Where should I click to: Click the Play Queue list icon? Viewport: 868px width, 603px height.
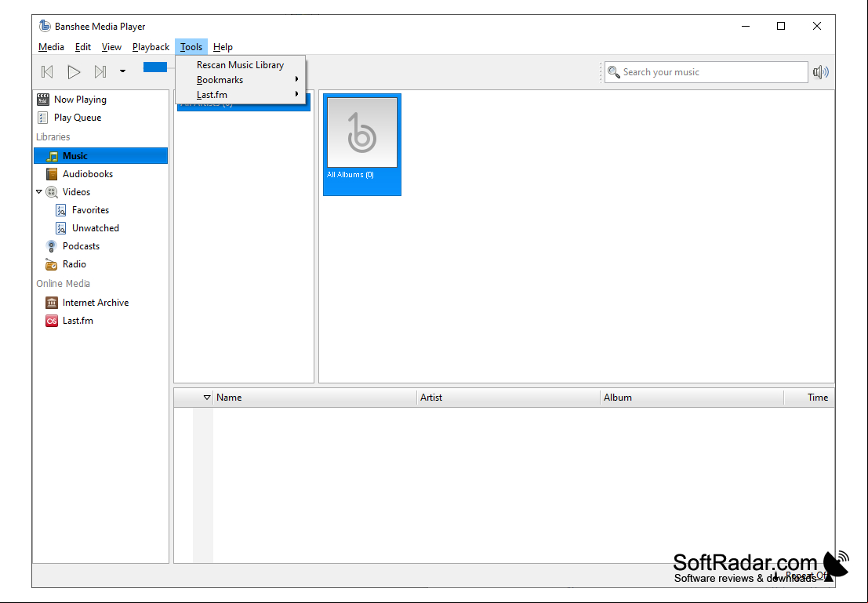coord(42,118)
